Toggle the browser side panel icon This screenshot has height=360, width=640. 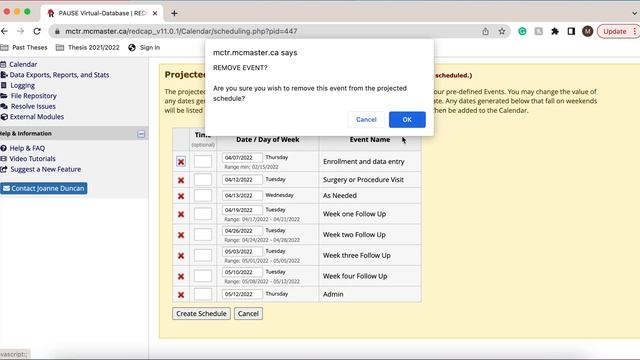pos(571,31)
